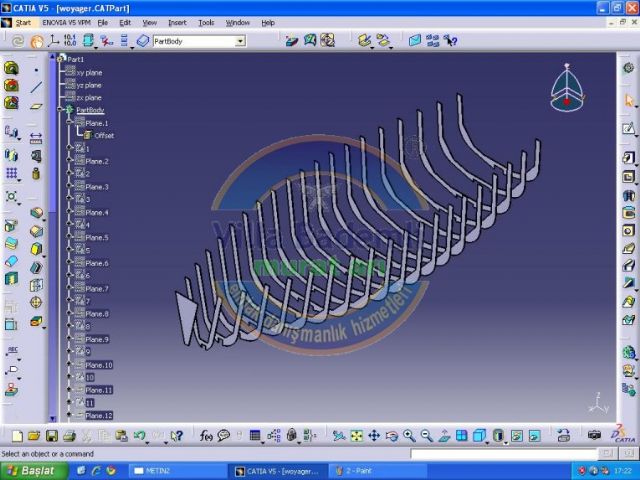The width and height of the screenshot is (640, 480).
Task: Open the Tools menu
Action: 206,22
